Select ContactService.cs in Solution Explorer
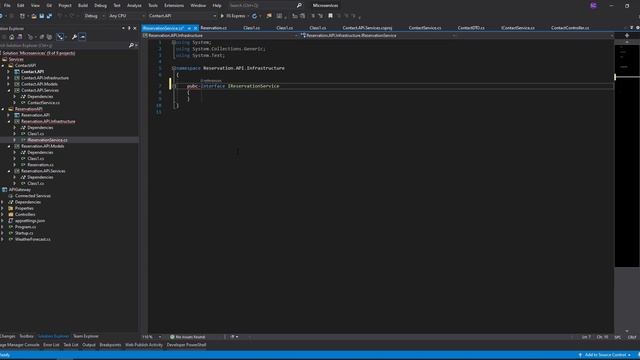 click(43, 103)
